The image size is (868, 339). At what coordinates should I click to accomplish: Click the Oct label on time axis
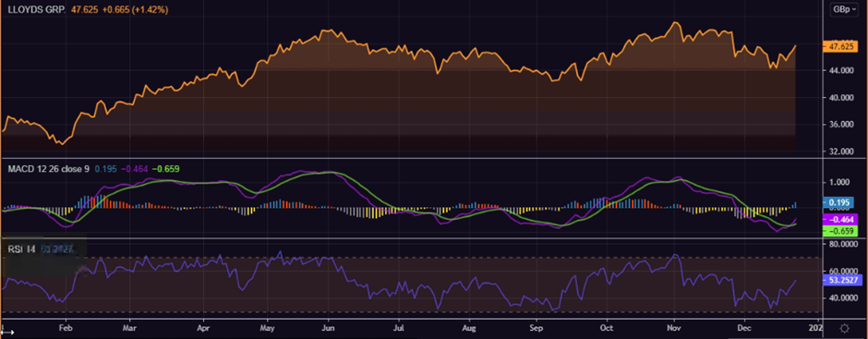pyautogui.click(x=606, y=328)
